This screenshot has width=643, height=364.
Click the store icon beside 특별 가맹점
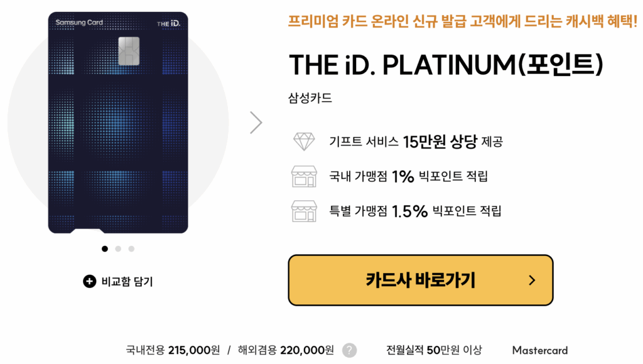[304, 211]
